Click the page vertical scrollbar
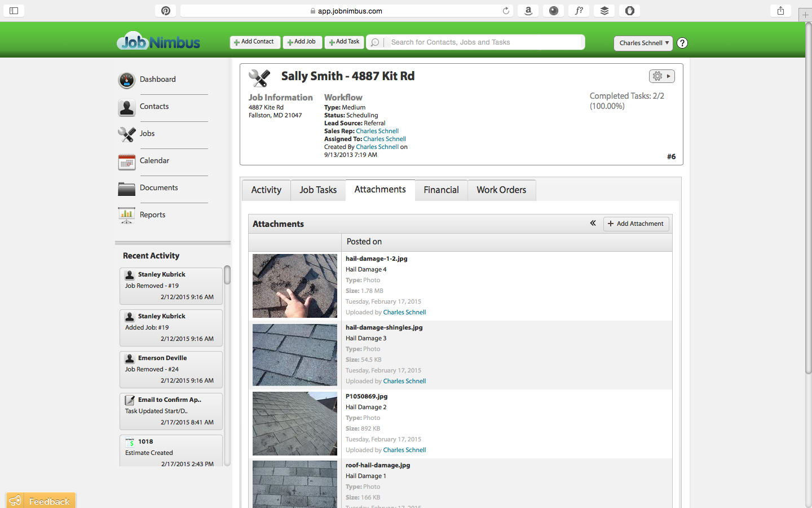 pyautogui.click(x=809, y=198)
